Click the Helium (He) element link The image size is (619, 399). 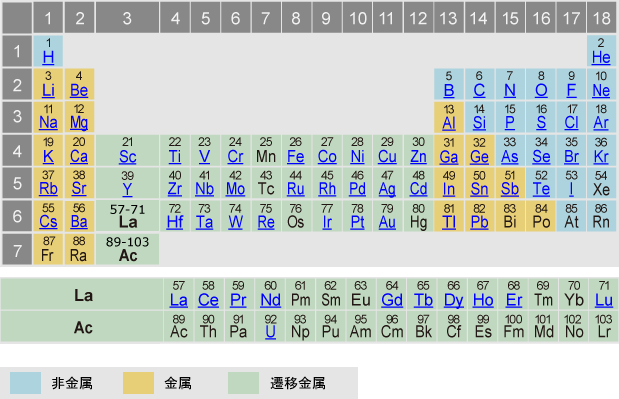pyautogui.click(x=601, y=58)
